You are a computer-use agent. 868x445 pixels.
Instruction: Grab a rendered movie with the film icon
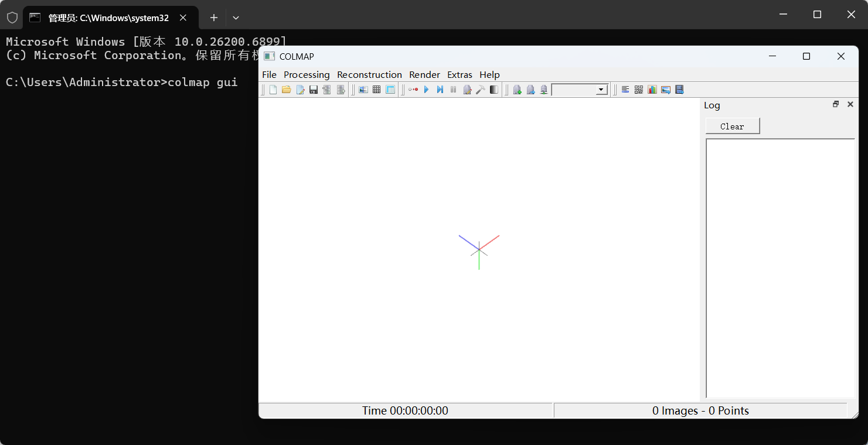point(679,89)
